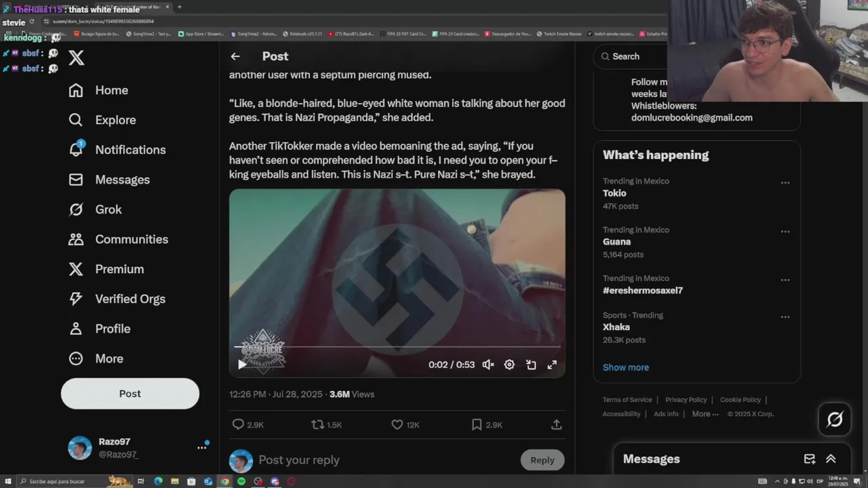Expand the Messages drawer
Image resolution: width=868 pixels, height=488 pixels.
(x=831, y=459)
